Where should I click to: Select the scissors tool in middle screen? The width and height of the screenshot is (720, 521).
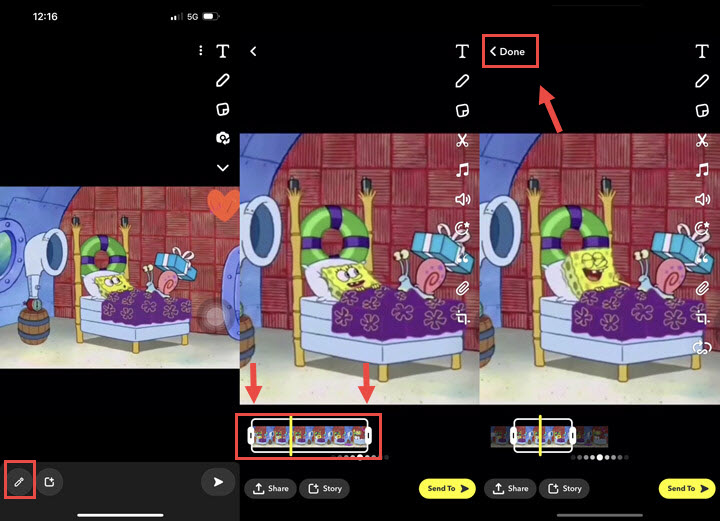[x=462, y=140]
